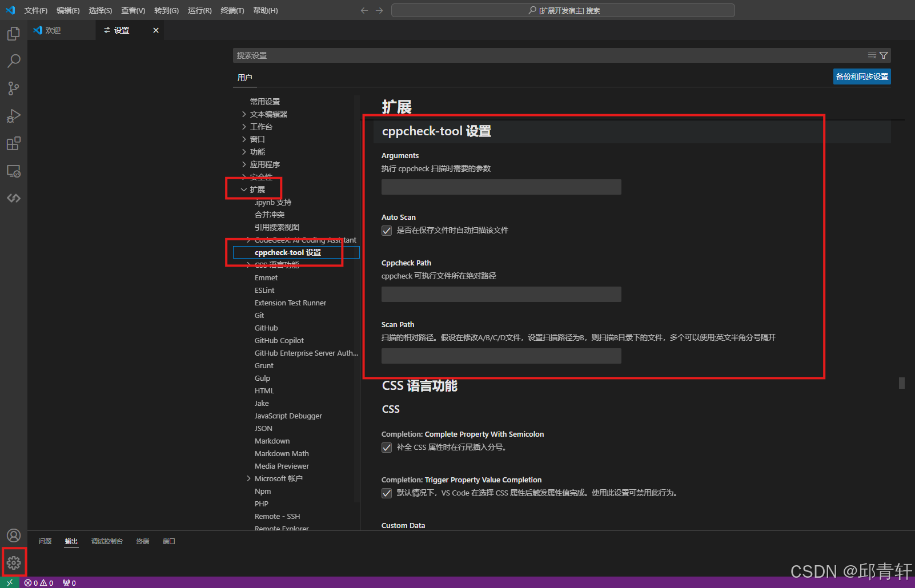The width and height of the screenshot is (915, 588).
Task: Open the CodeGeeX sidebar icon
Action: 14,198
